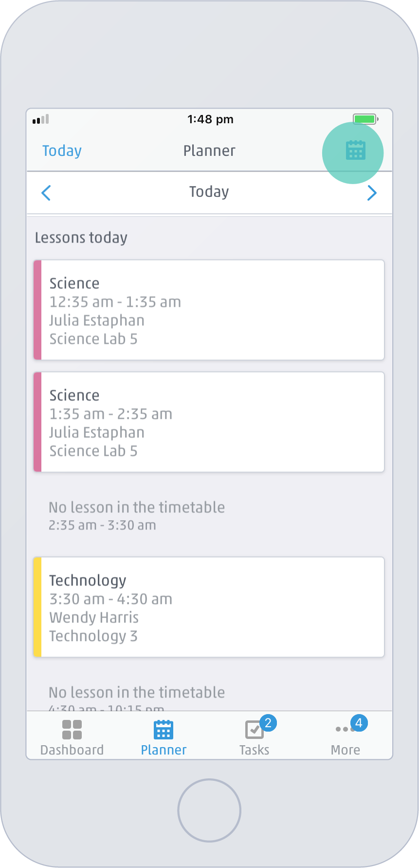Tap the battery indicator in the status bar
The width and height of the screenshot is (419, 868).
[x=365, y=118]
